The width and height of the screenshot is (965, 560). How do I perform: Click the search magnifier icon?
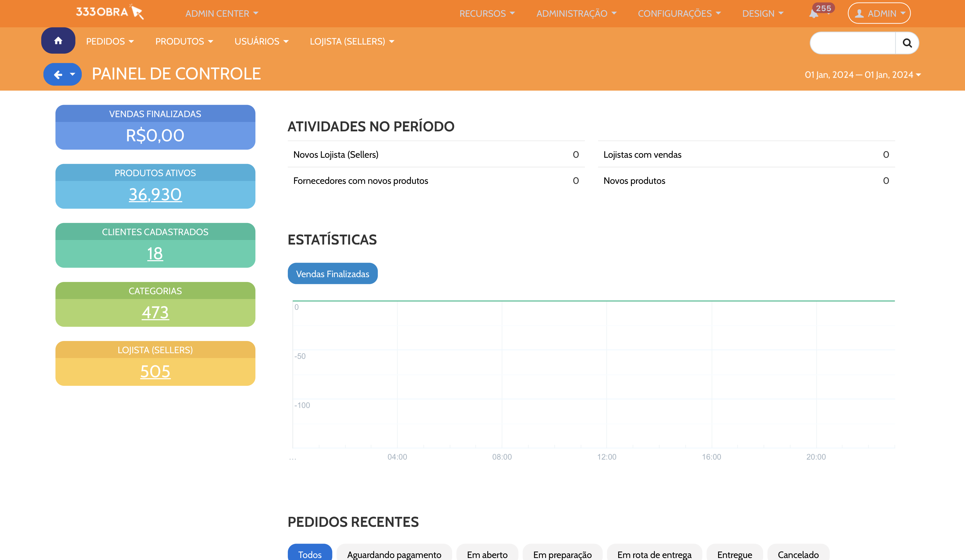[x=907, y=43]
